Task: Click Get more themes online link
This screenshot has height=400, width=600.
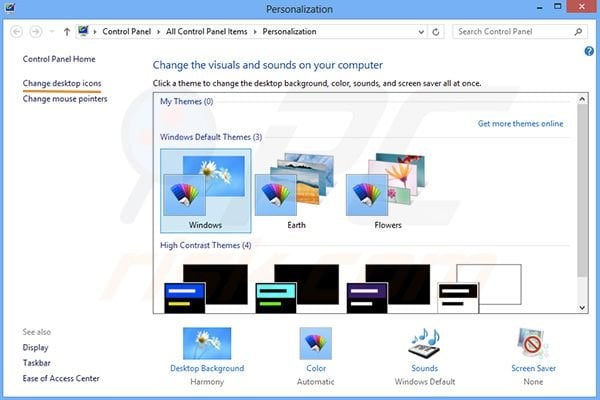Action: pyautogui.click(x=520, y=123)
